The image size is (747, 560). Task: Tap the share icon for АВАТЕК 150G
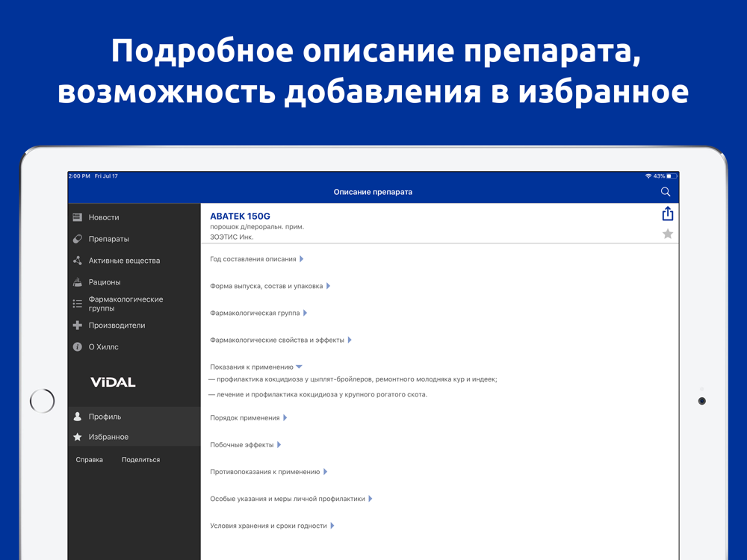coord(667,214)
